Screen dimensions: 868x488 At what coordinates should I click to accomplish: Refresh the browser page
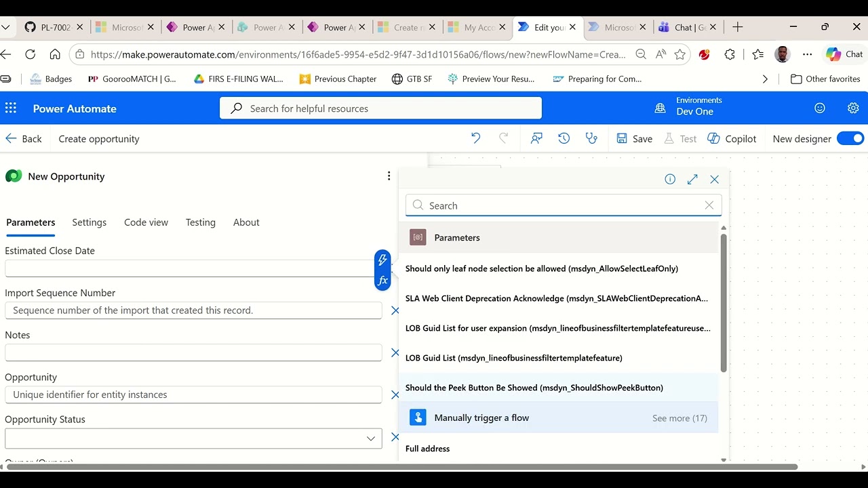[30, 54]
